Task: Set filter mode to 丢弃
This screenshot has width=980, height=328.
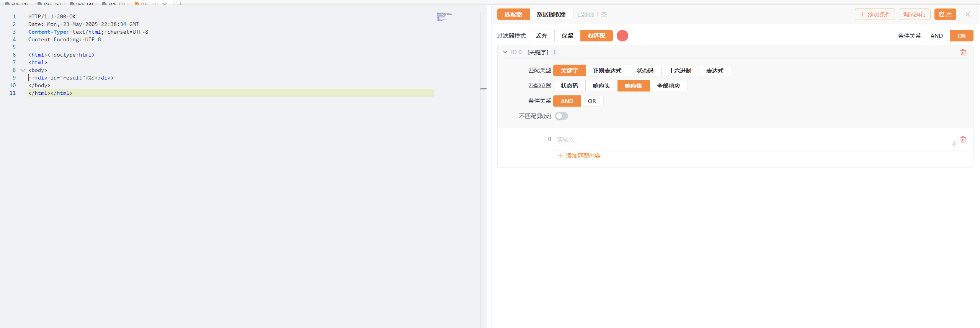Action: tap(541, 36)
